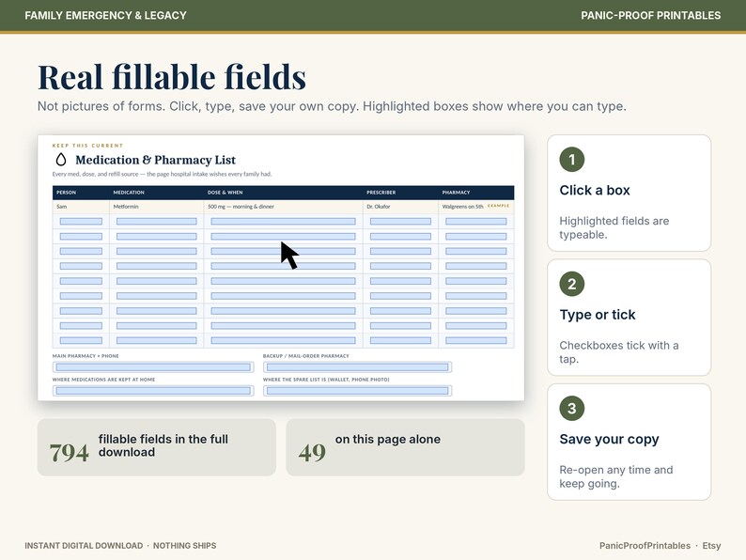Click the green number 1 circle
This screenshot has width=746, height=560.
[x=572, y=160]
